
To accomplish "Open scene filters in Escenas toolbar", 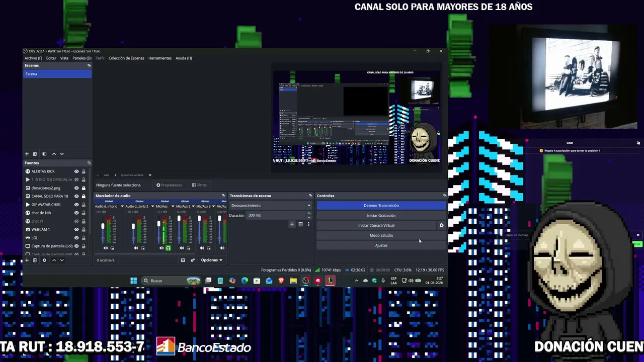I will point(44,154).
